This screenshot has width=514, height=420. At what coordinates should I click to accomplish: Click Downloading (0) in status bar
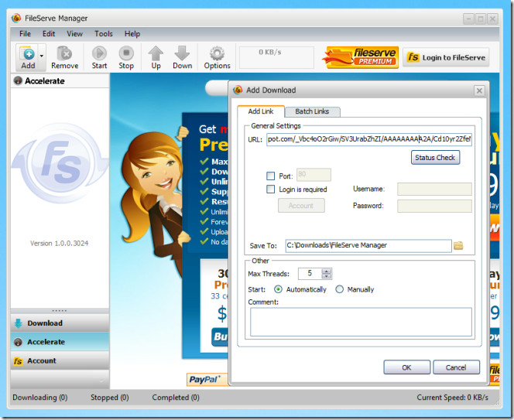tap(40, 398)
